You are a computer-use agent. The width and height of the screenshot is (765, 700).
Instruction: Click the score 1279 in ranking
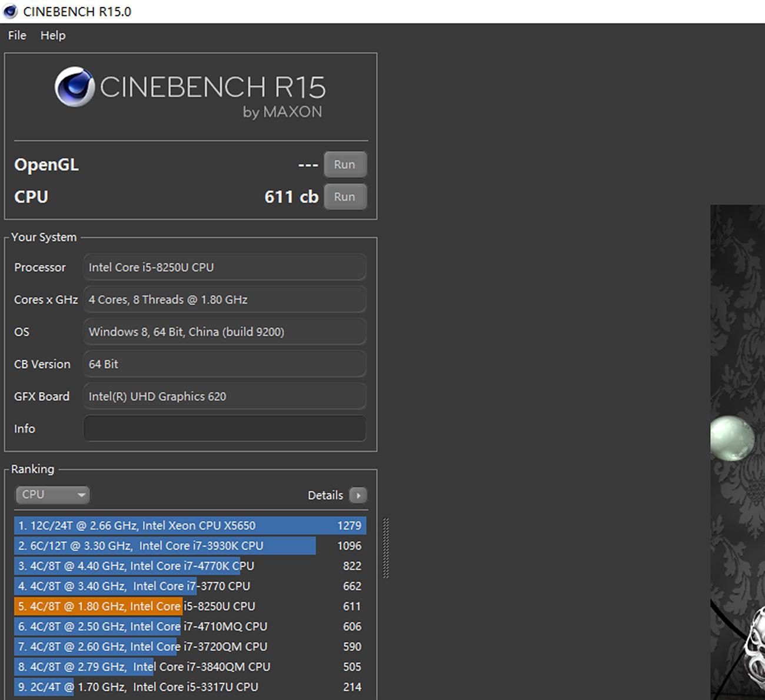click(x=349, y=525)
